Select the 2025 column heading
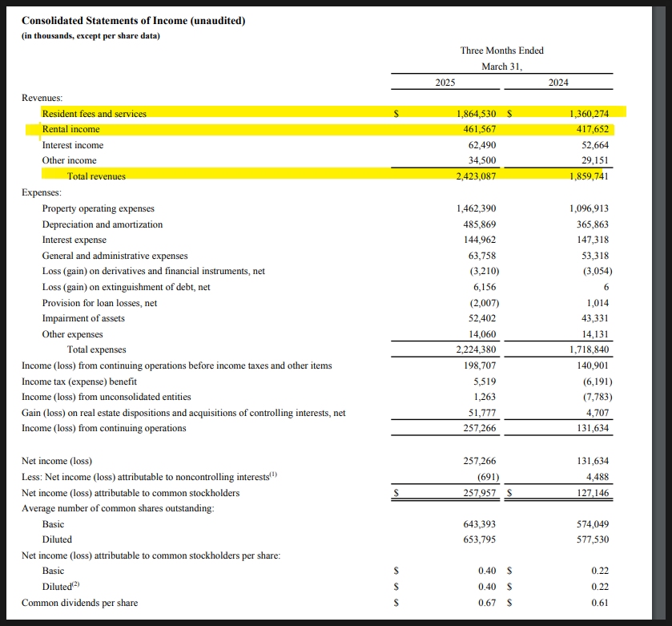The width and height of the screenshot is (672, 626). 445,83
